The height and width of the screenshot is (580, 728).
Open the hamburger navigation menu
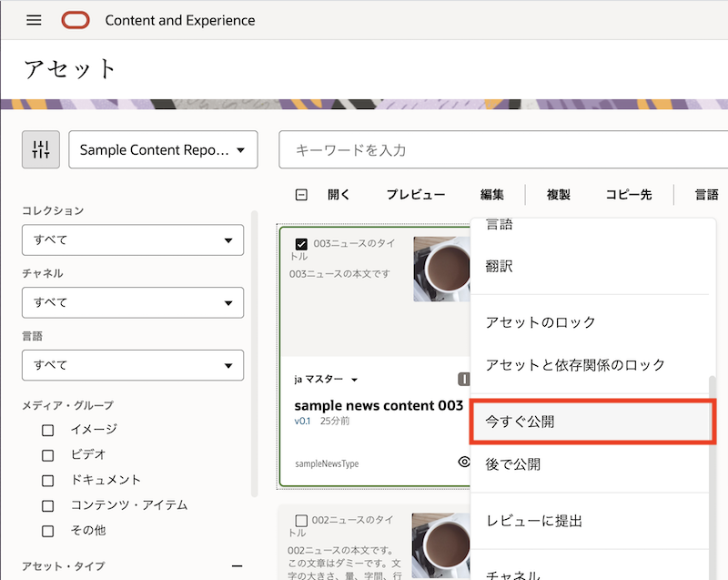pos(35,20)
